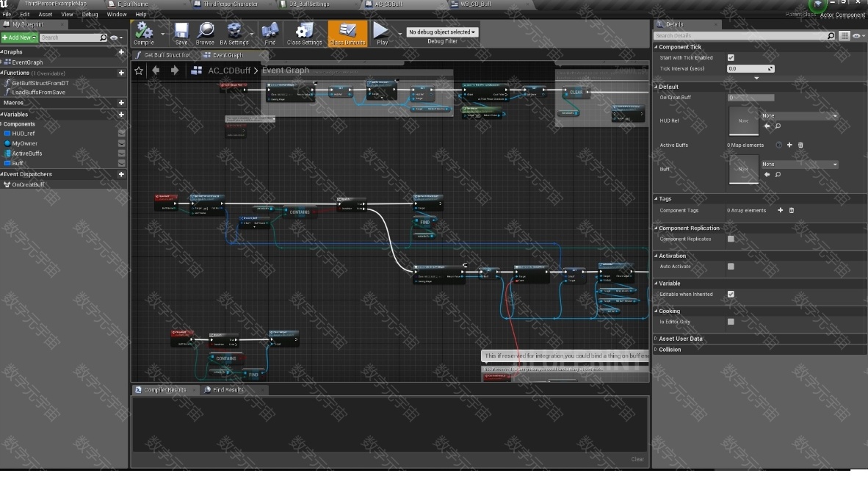Switch to Find Results tab
Screen dimensions: 868x487
pos(228,390)
